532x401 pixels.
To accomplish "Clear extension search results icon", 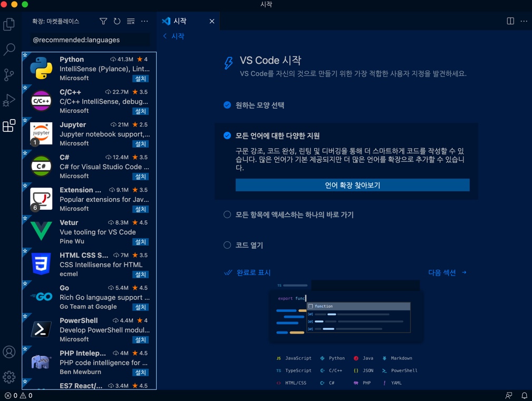I will click(131, 22).
